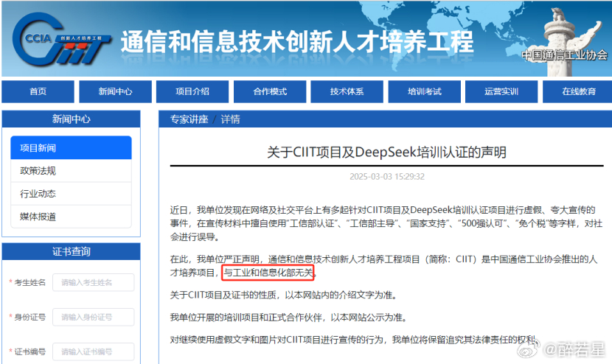
Task: Open the 首页 navigation tab
Action: pos(38,91)
